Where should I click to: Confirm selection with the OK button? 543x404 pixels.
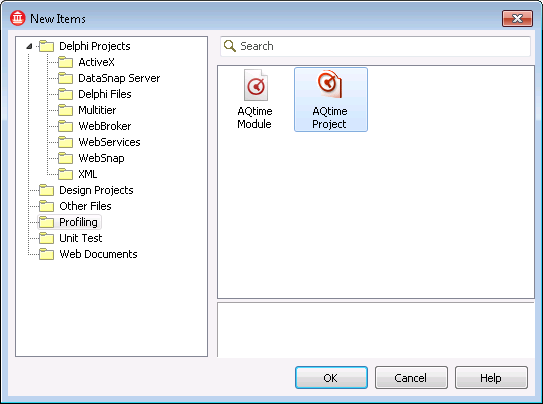[331, 378]
